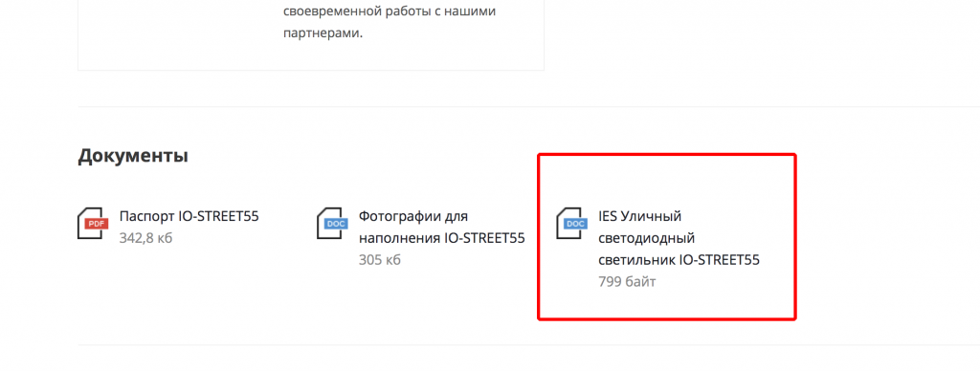The height and width of the screenshot is (371, 980).
Task: Click the PDF icon for Паспорт IO-STREET55
Action: [93, 223]
